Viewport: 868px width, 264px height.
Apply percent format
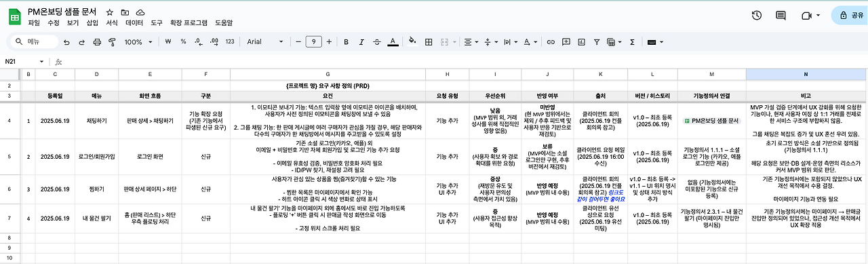click(183, 42)
